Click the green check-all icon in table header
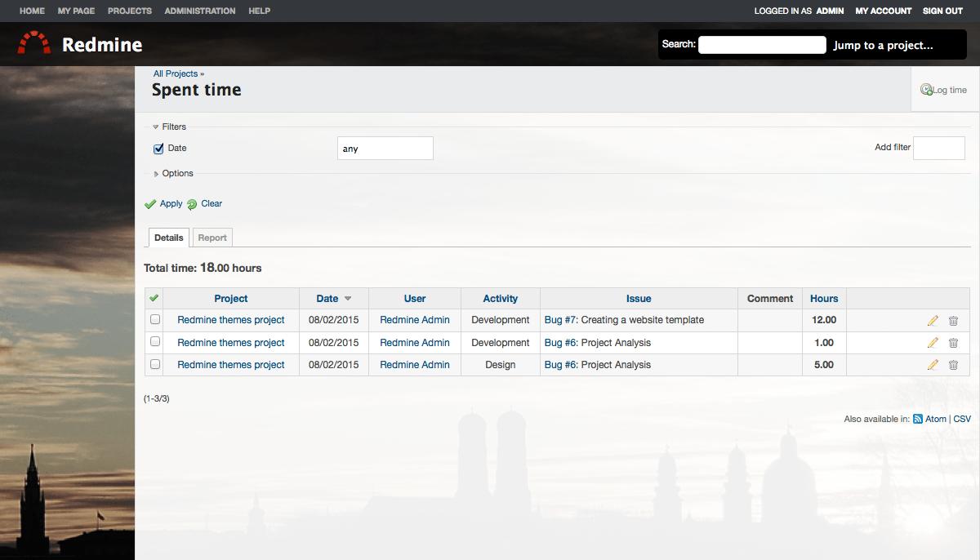 coord(154,298)
